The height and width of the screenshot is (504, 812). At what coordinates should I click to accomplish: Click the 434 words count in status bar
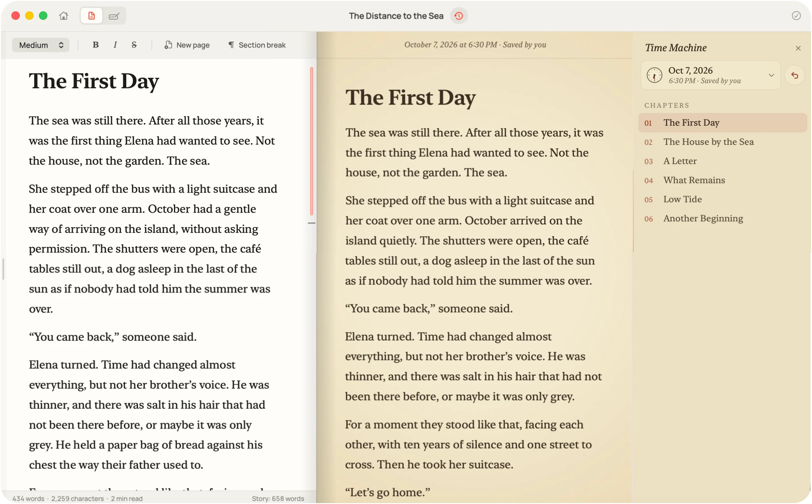pos(28,498)
